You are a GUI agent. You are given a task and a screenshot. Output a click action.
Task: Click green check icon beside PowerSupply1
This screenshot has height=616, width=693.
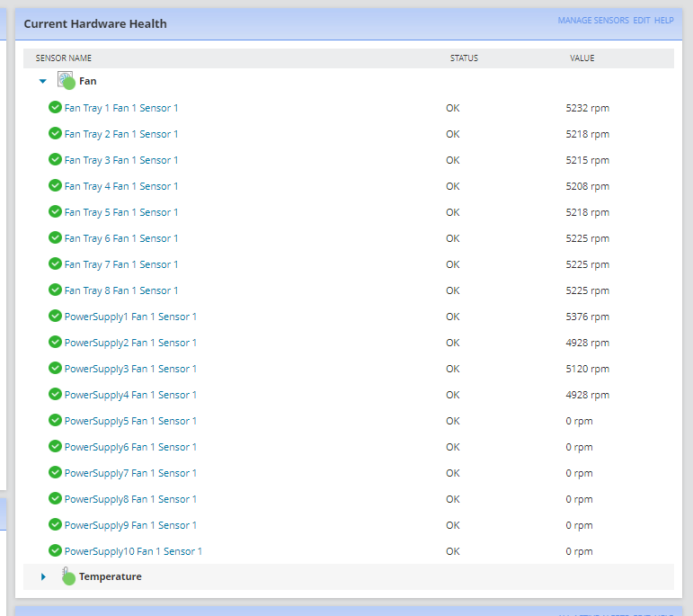pyautogui.click(x=55, y=316)
